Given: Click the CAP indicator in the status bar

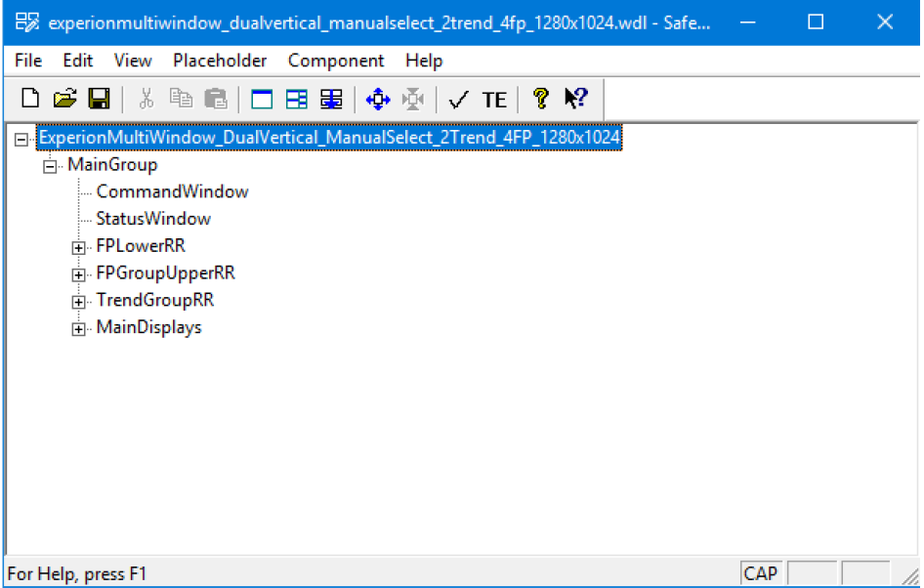Looking at the screenshot, I should click(x=760, y=572).
